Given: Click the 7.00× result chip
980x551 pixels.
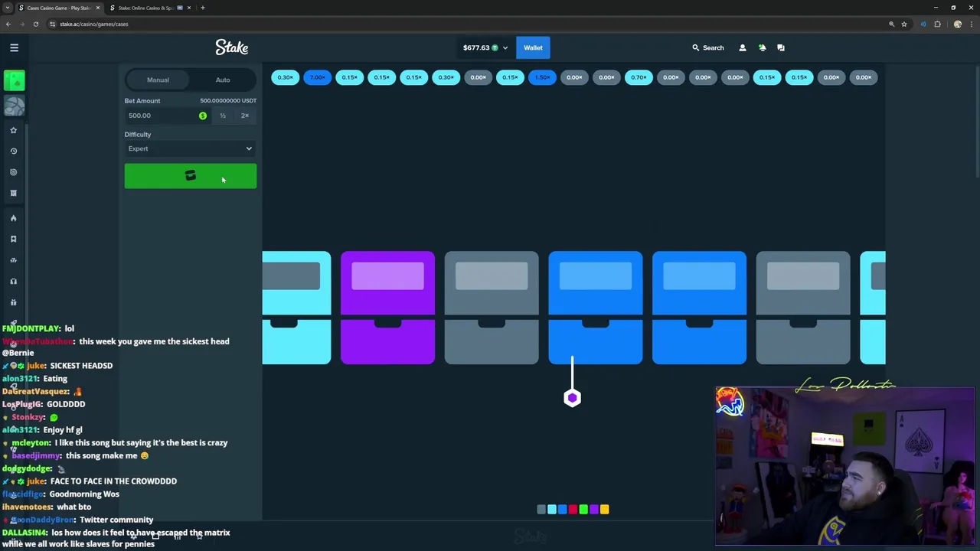Looking at the screenshot, I should point(317,77).
